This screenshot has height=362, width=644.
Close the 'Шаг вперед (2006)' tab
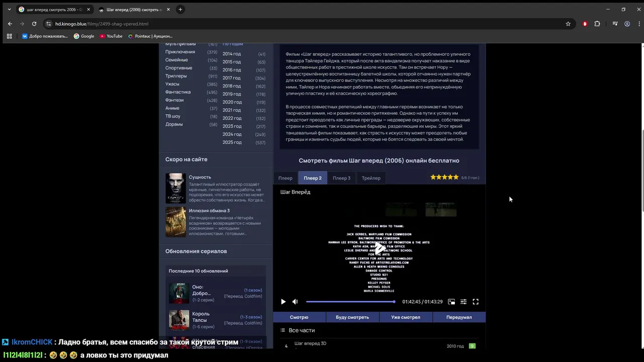click(169, 10)
